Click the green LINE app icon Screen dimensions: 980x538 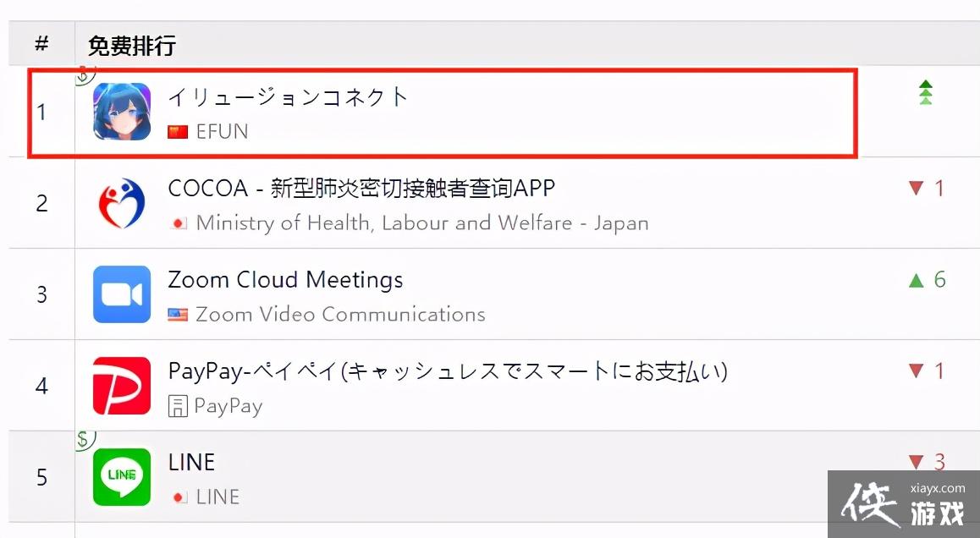click(122, 477)
